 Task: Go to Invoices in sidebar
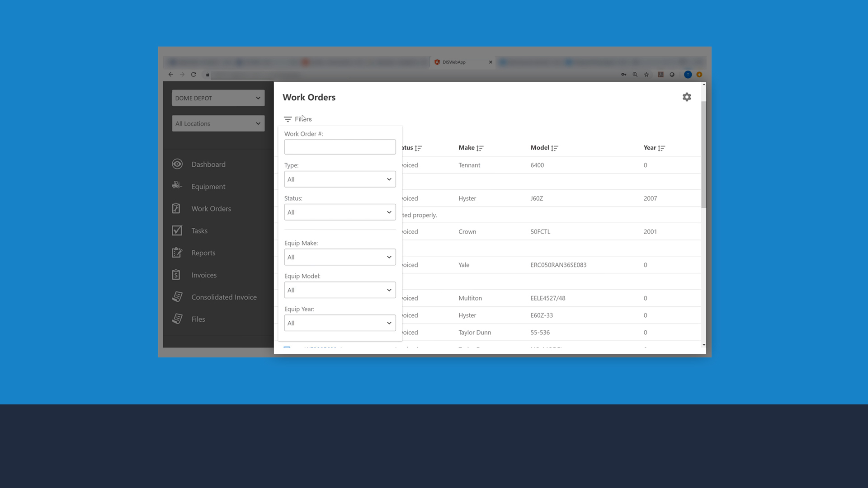(204, 275)
